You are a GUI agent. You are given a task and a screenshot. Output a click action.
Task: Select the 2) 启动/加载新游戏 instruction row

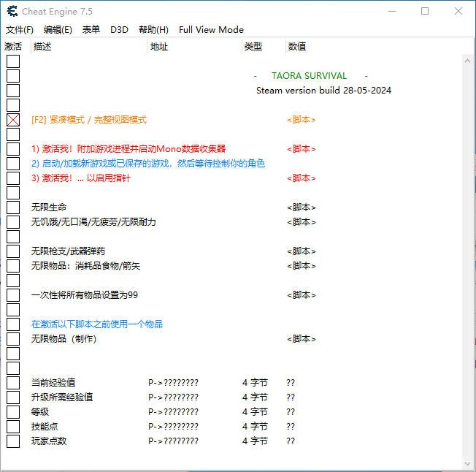tap(148, 164)
